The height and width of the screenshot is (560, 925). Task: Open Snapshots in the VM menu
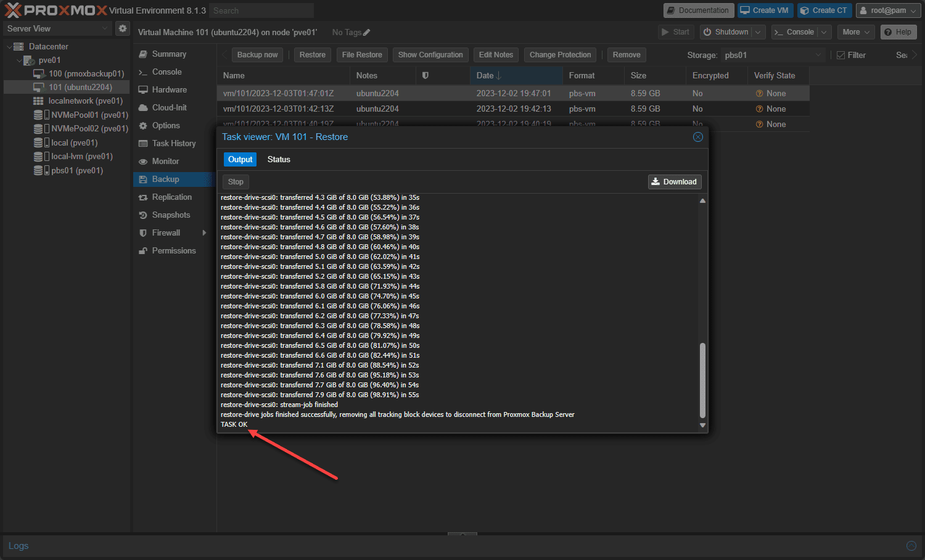coord(171,215)
